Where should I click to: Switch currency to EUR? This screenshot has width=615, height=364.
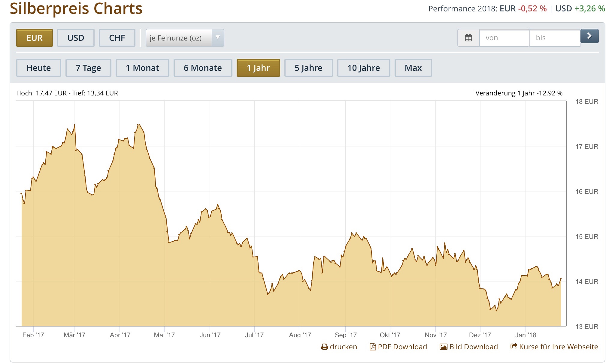coord(35,38)
